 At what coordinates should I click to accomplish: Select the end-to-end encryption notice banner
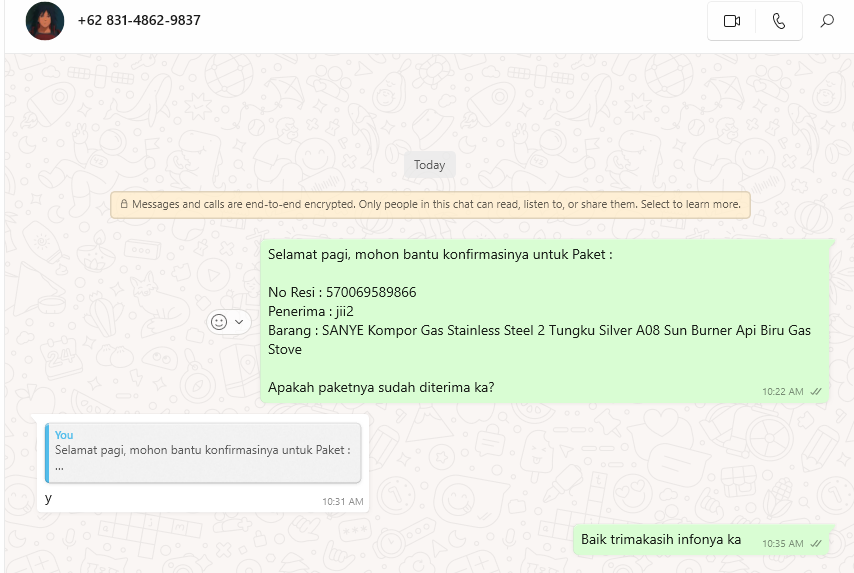tap(430, 205)
